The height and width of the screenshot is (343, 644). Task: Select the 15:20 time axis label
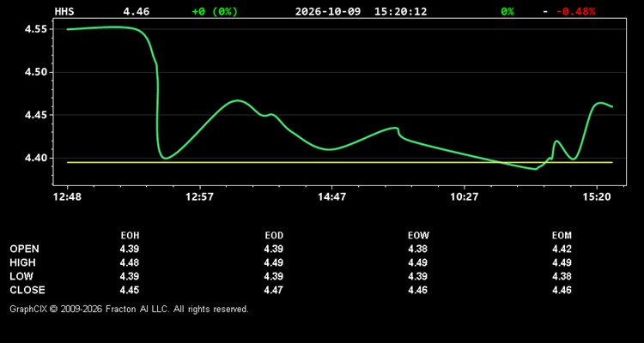pyautogui.click(x=597, y=197)
